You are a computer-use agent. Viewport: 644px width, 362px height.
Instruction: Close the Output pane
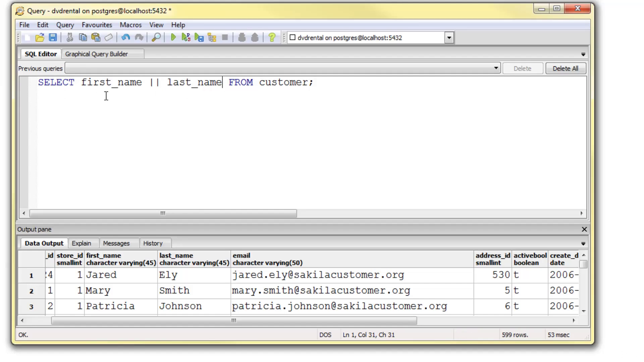pyautogui.click(x=584, y=229)
